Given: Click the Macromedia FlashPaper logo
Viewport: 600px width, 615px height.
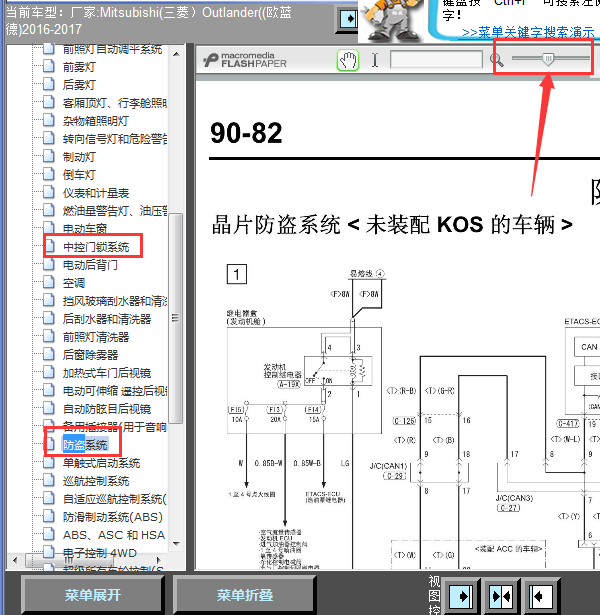Looking at the screenshot, I should point(245,60).
